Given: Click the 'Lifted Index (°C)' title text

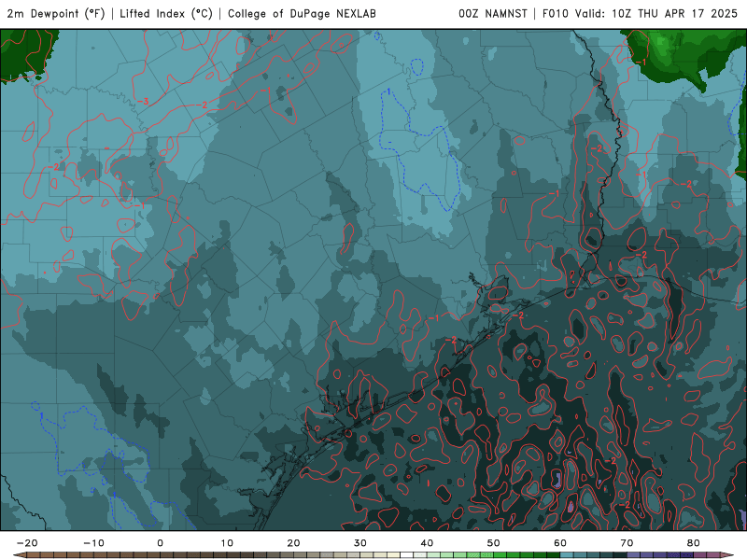Looking at the screenshot, I should pyautogui.click(x=166, y=14).
